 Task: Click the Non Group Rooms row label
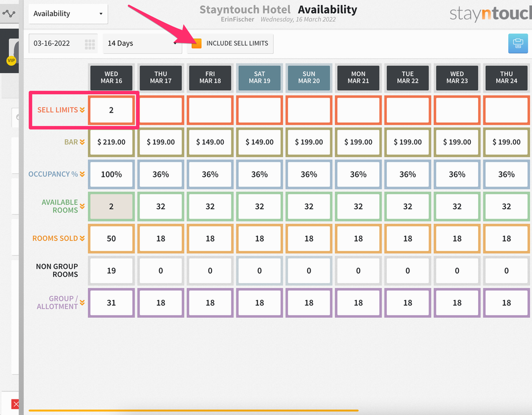tap(57, 271)
